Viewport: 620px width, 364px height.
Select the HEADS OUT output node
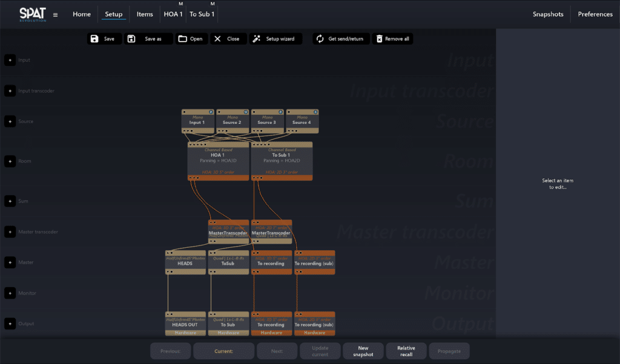click(x=185, y=325)
